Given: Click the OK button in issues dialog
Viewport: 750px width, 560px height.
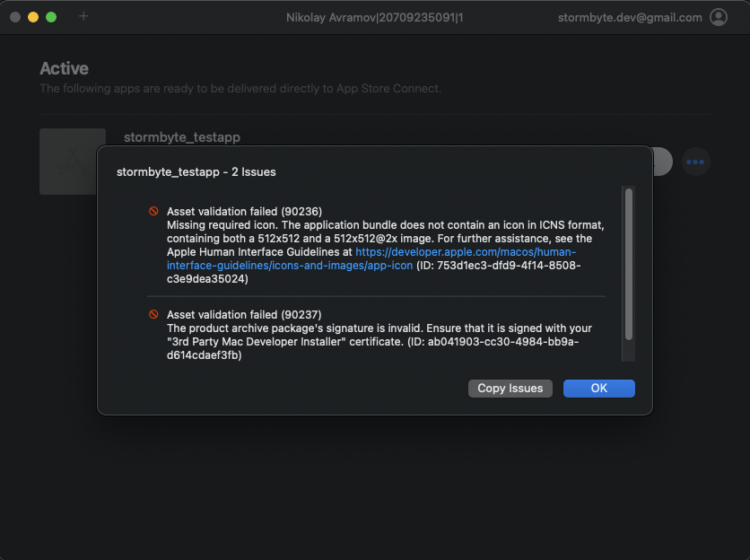Looking at the screenshot, I should [599, 389].
